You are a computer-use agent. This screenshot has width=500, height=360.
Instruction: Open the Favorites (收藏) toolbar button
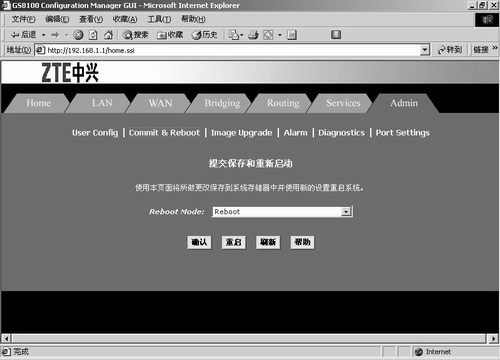[x=170, y=35]
